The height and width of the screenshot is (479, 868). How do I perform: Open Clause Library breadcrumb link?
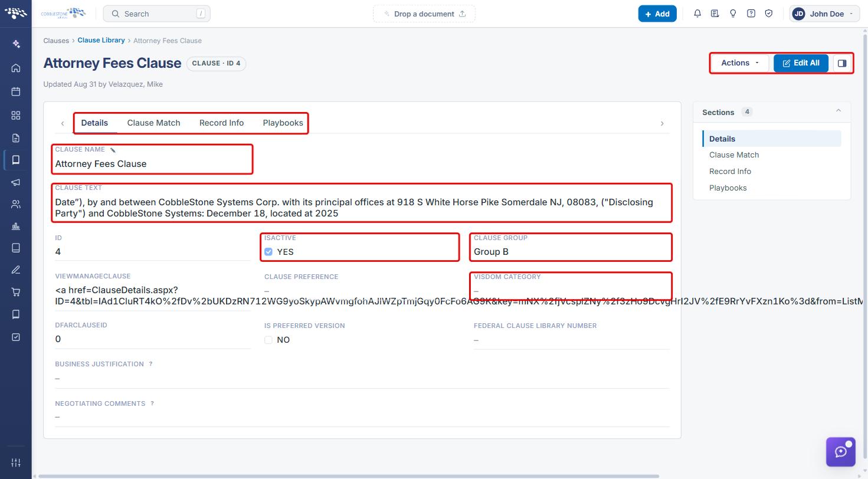tap(101, 40)
